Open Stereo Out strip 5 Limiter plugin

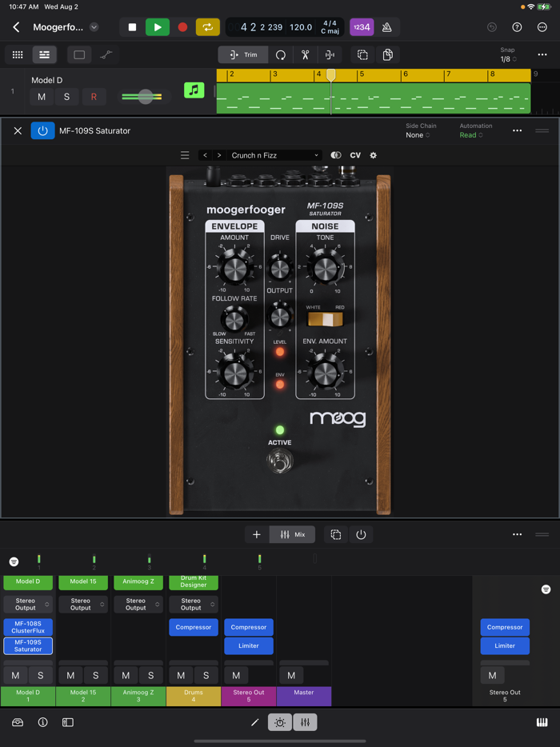(249, 645)
